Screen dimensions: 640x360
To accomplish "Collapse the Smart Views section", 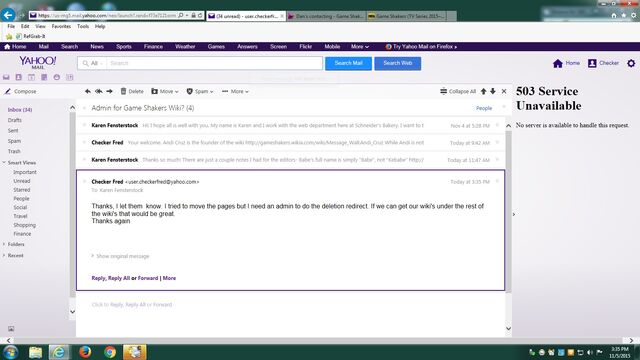I will click(4, 162).
